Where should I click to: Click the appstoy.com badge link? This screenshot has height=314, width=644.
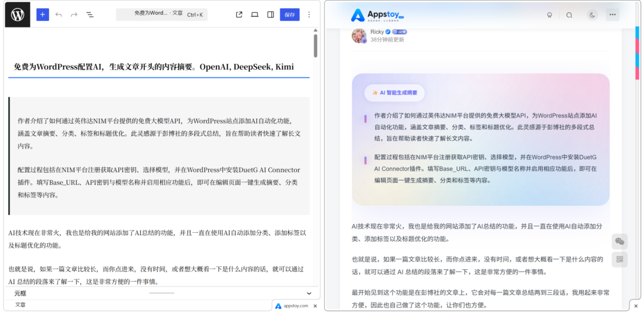292,306
